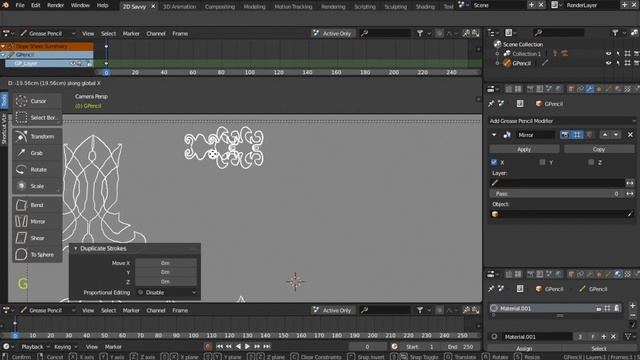Click the Pass value field
The image size is (640, 360).
coord(558,193)
